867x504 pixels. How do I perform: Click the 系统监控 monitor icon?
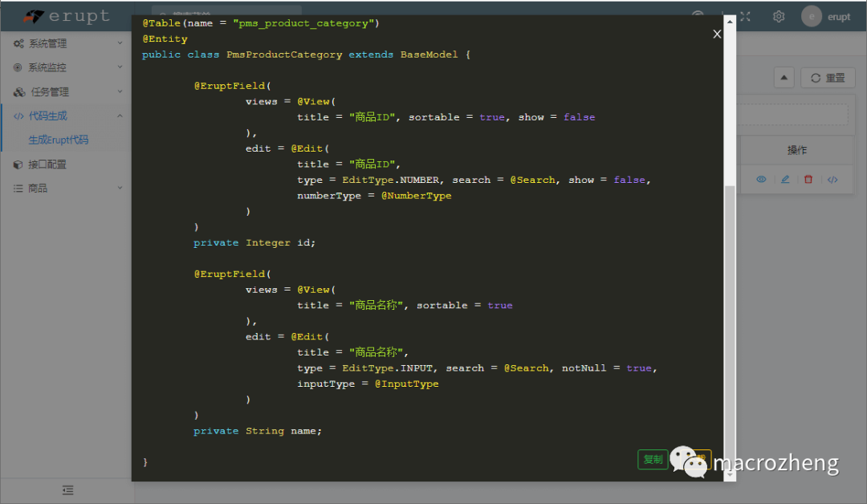[x=18, y=67]
